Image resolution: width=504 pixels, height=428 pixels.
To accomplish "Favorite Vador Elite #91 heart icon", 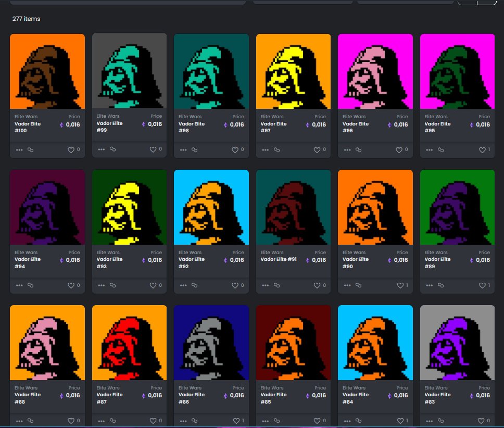I will (317, 285).
